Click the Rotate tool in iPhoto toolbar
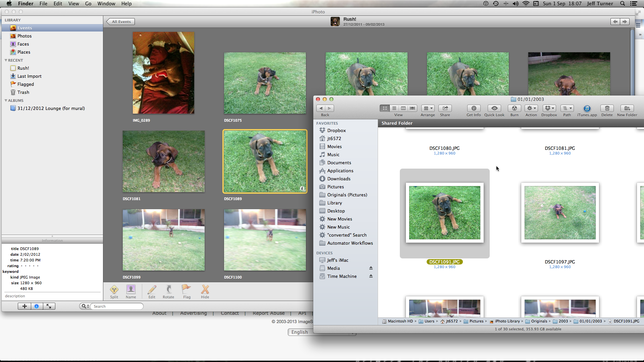This screenshot has height=362, width=644. [168, 290]
